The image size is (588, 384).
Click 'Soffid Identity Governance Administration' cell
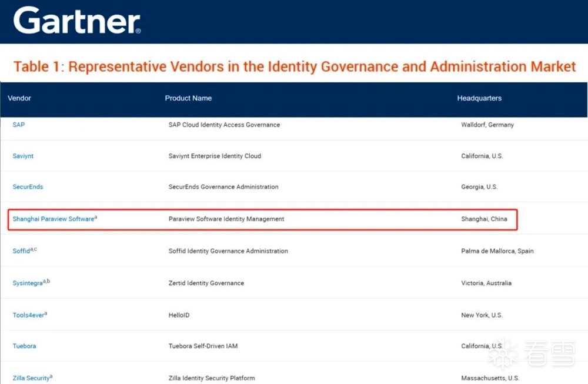[x=228, y=251]
